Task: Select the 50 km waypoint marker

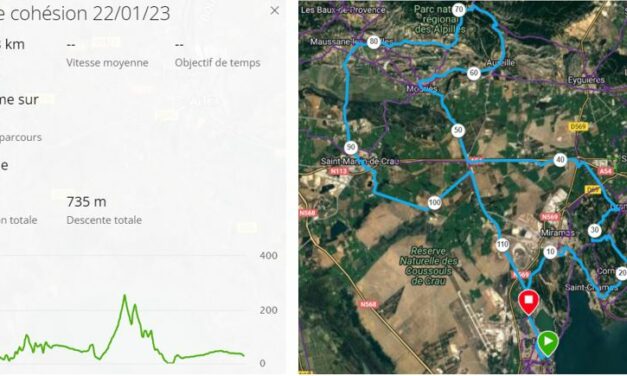Action: point(458,130)
